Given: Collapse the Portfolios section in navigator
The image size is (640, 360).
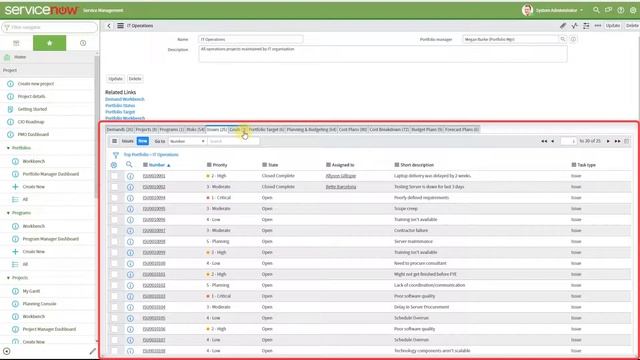Looking at the screenshot, I should click(x=8, y=148).
